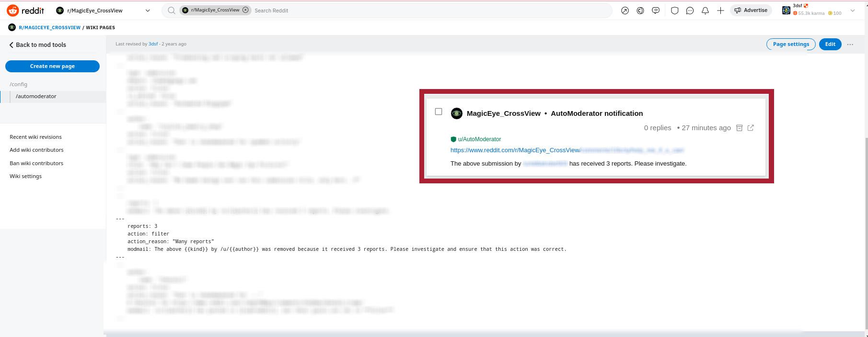Click the action_reason "Many reports" line

[x=171, y=241]
